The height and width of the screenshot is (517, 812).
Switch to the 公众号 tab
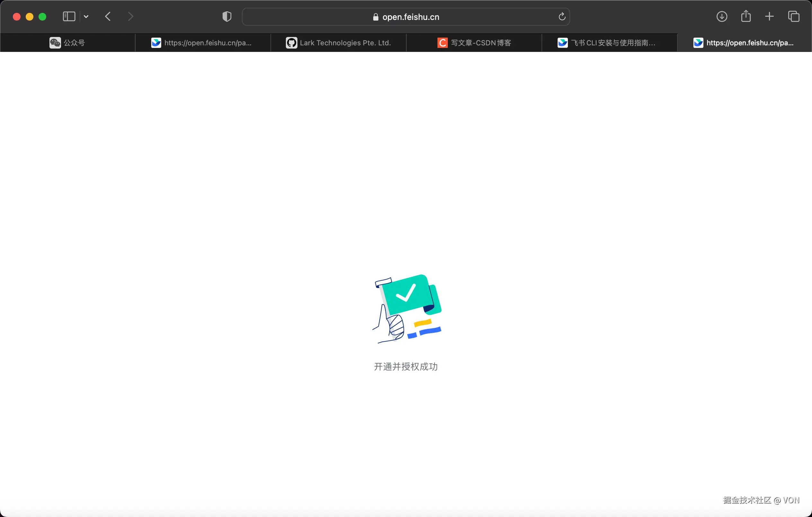67,43
